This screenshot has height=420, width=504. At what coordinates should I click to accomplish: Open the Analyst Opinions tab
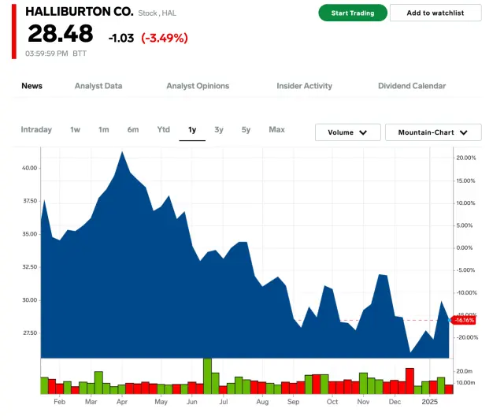click(198, 86)
